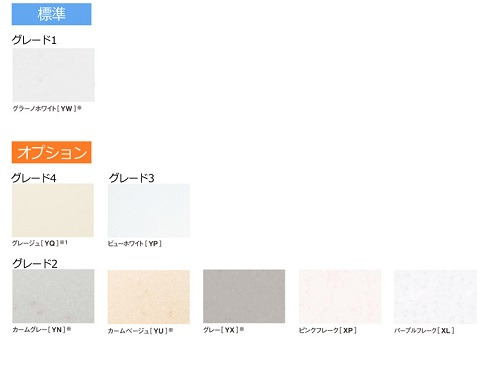Click the グレード3 heading
Screen dimensions: 480x389
[132, 178]
